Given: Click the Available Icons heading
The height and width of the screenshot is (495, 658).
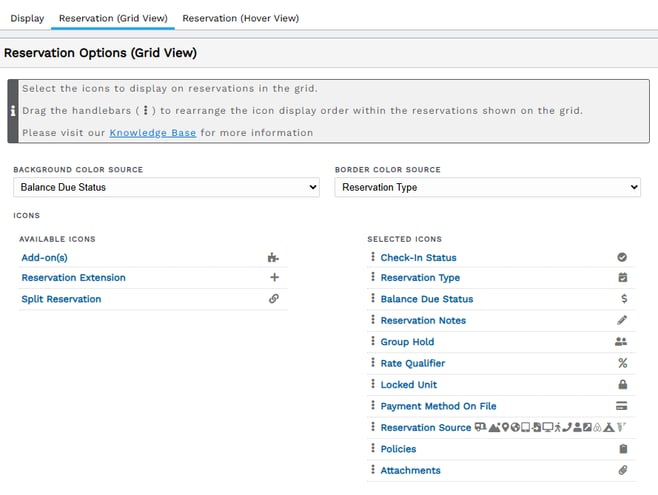Looking at the screenshot, I should click(x=57, y=239).
